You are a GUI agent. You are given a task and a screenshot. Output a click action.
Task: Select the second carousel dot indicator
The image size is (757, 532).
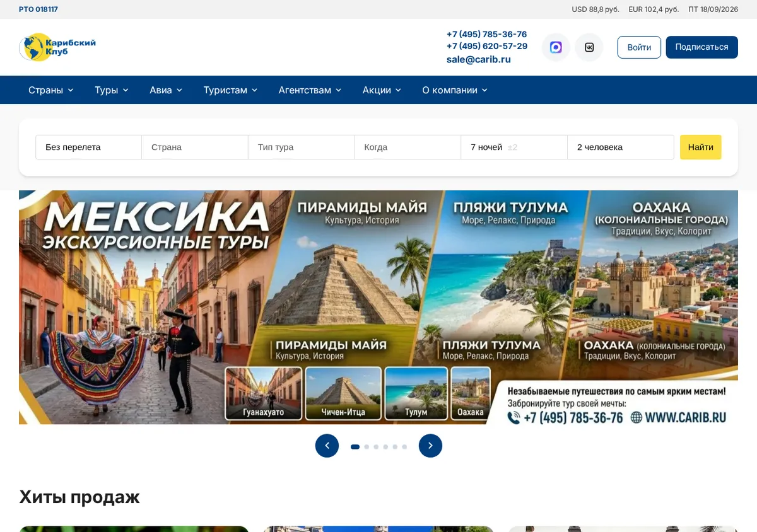point(367,447)
